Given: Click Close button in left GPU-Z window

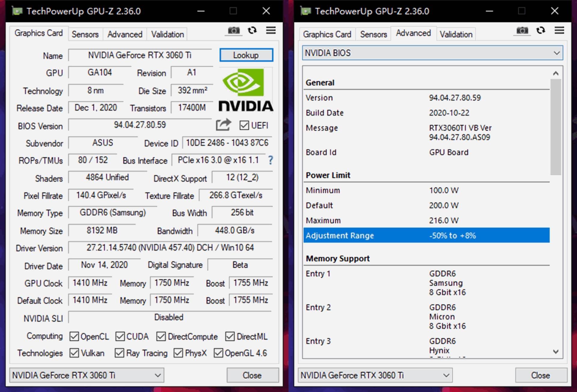Looking at the screenshot, I should 252,375.
